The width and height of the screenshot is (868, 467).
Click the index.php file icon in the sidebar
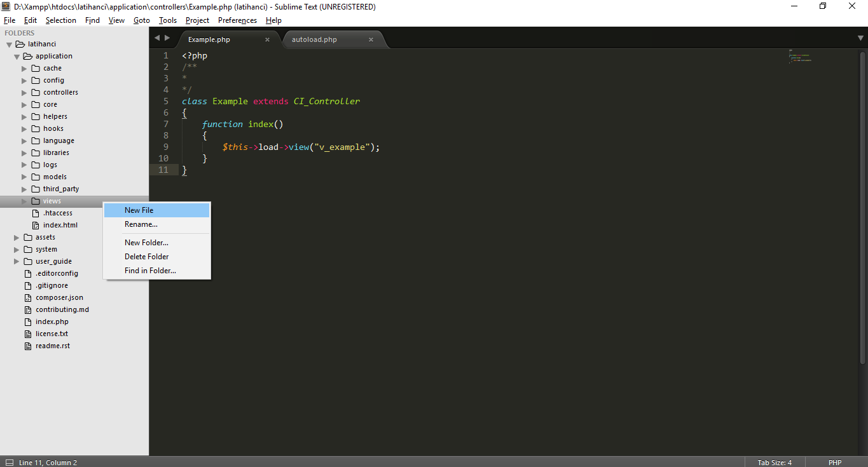coord(27,321)
